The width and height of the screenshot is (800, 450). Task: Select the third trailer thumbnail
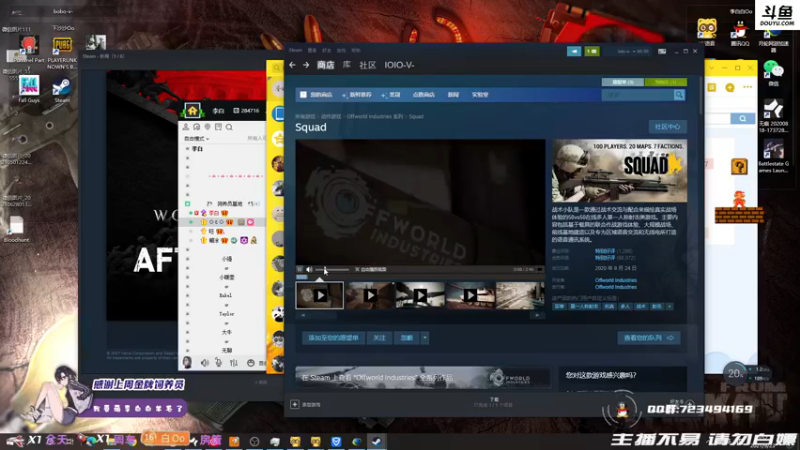tap(420, 295)
